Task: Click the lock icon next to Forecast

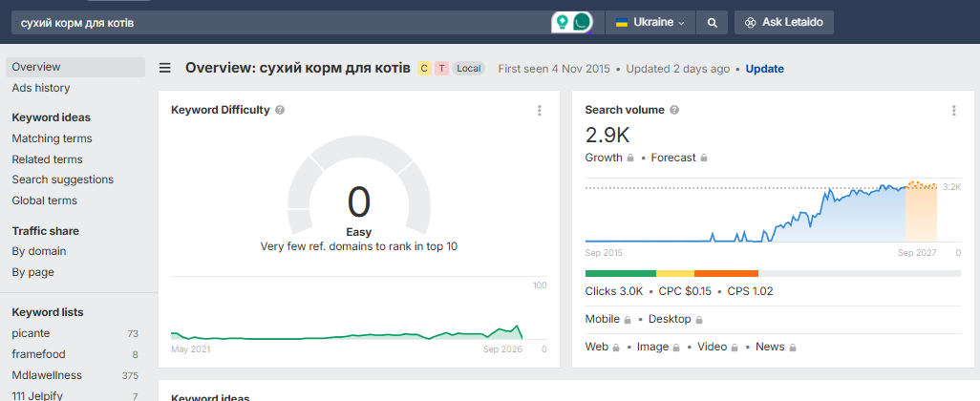Action: point(704,158)
